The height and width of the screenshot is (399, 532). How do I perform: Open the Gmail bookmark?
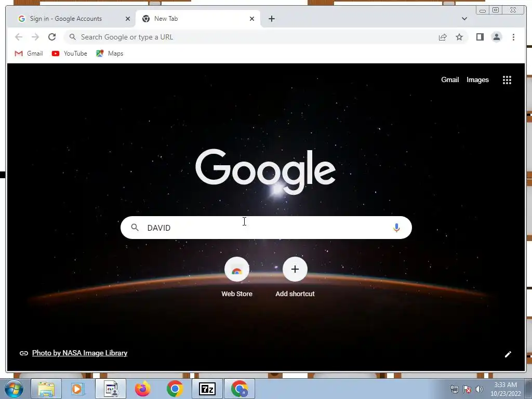click(29, 54)
